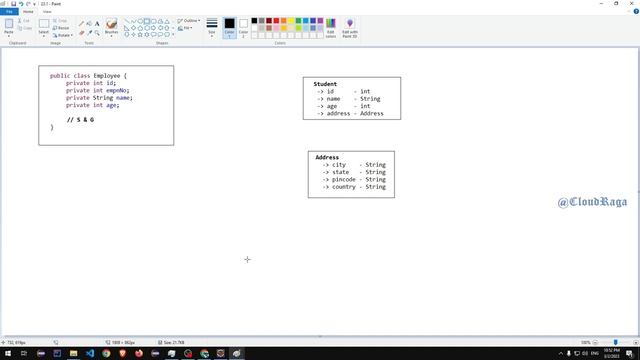Screen dimensions: 640x360
Task: Select the Eraser tool
Action: point(81,33)
